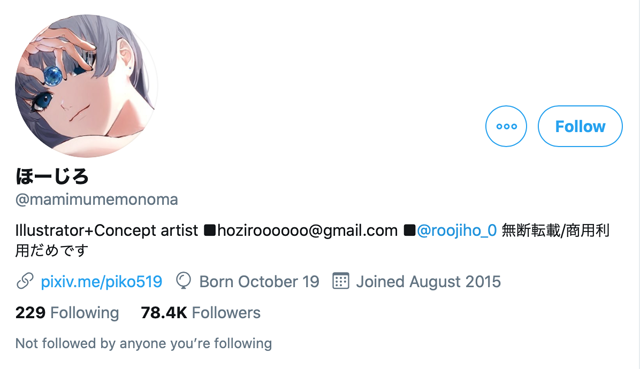Viewport: 640px width, 369px height.
Task: Click the chain link icon beside pixiv URL
Action: (x=25, y=281)
